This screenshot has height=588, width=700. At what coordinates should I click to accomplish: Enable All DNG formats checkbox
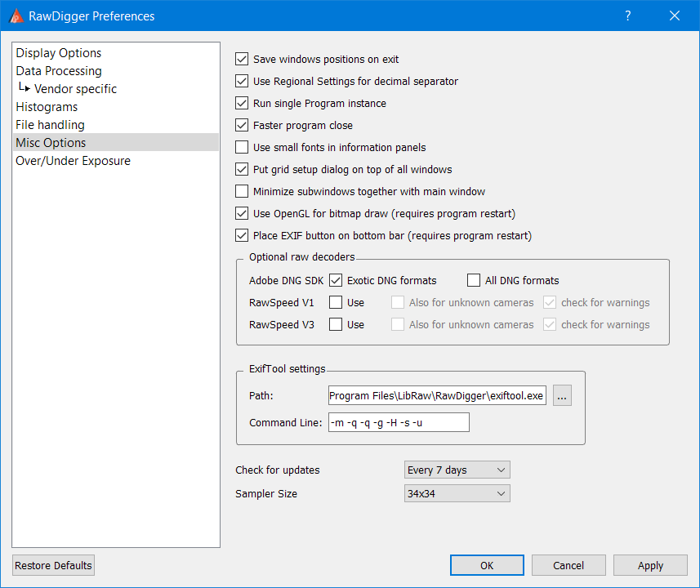pyautogui.click(x=474, y=280)
